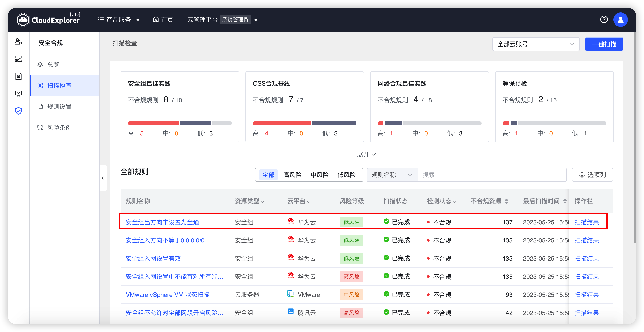Click the user avatar icon top right
Image resolution: width=644 pixels, height=332 pixels.
coord(621,19)
